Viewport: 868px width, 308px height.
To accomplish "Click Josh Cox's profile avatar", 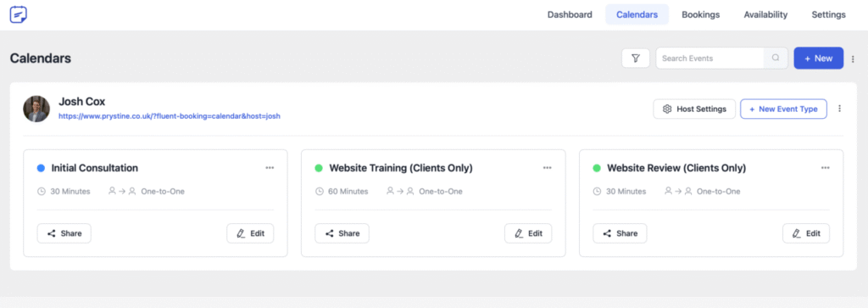I will point(36,109).
